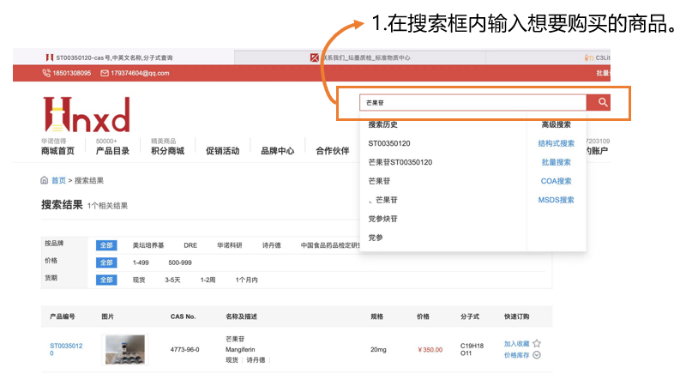Filter by brand DRE
This screenshot has height=386, width=693.
(190, 245)
